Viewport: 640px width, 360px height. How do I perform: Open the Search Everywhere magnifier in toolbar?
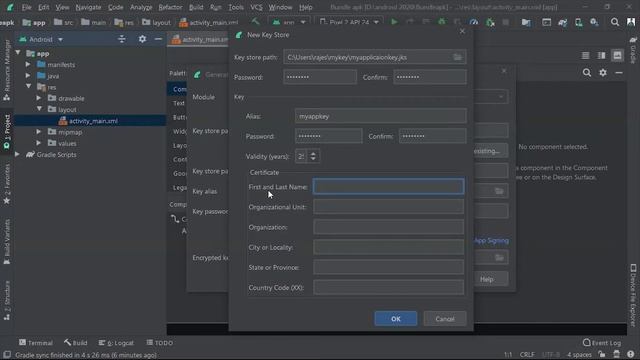click(x=615, y=22)
